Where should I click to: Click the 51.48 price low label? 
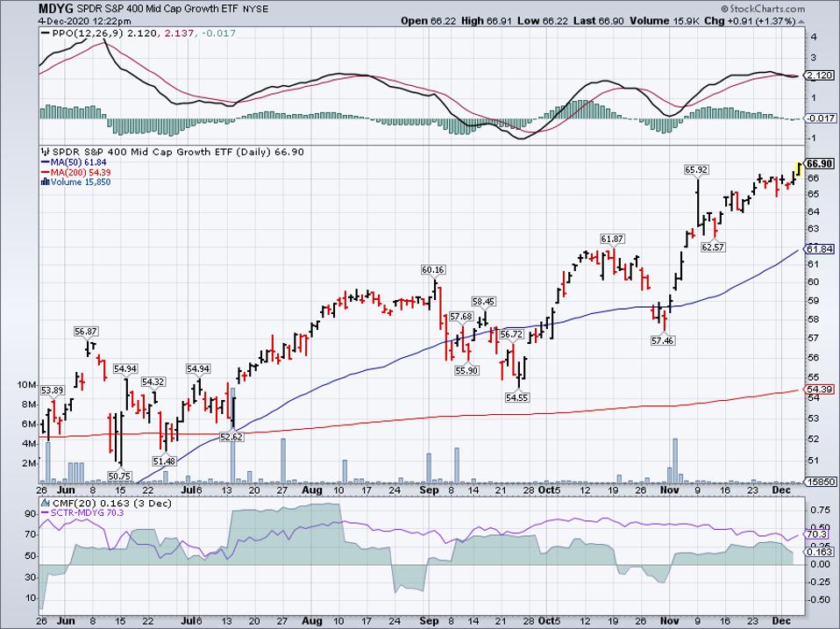[x=164, y=461]
